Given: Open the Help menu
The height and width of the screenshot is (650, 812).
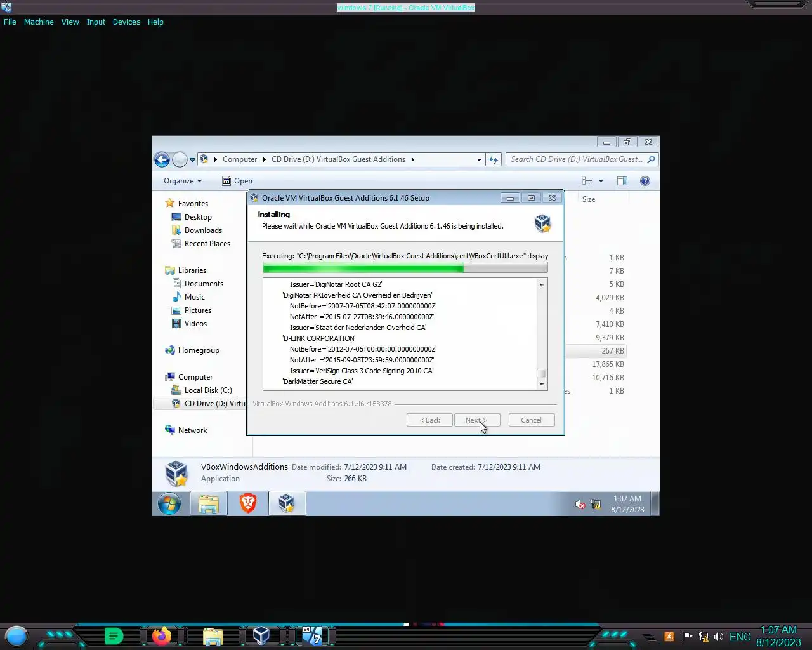Looking at the screenshot, I should tap(155, 22).
